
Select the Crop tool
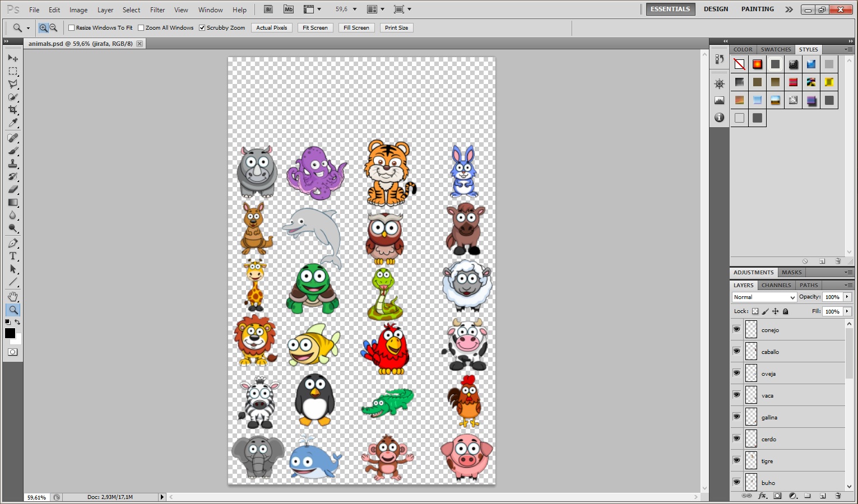(x=13, y=110)
